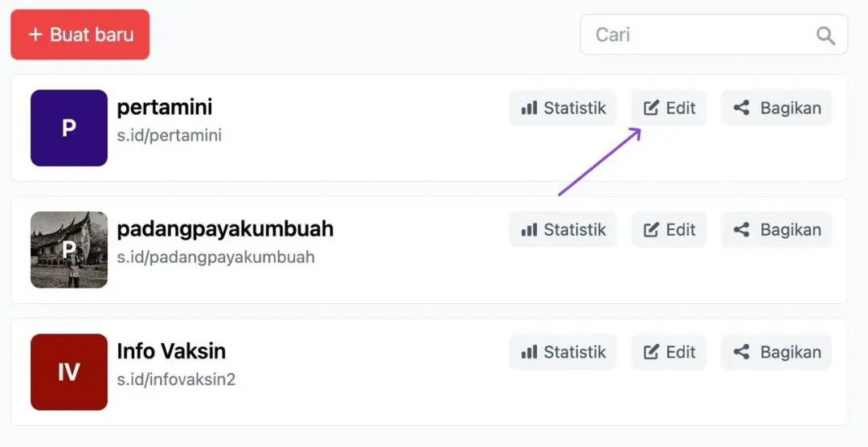Click the Info Vaksin title

tap(171, 351)
